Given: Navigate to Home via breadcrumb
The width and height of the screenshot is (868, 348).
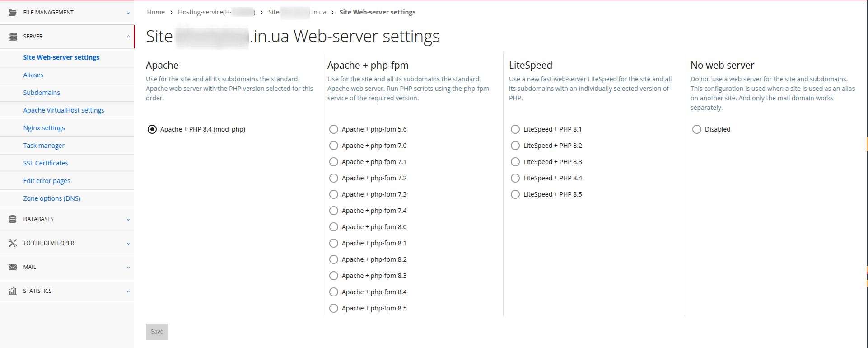Looking at the screenshot, I should (156, 12).
